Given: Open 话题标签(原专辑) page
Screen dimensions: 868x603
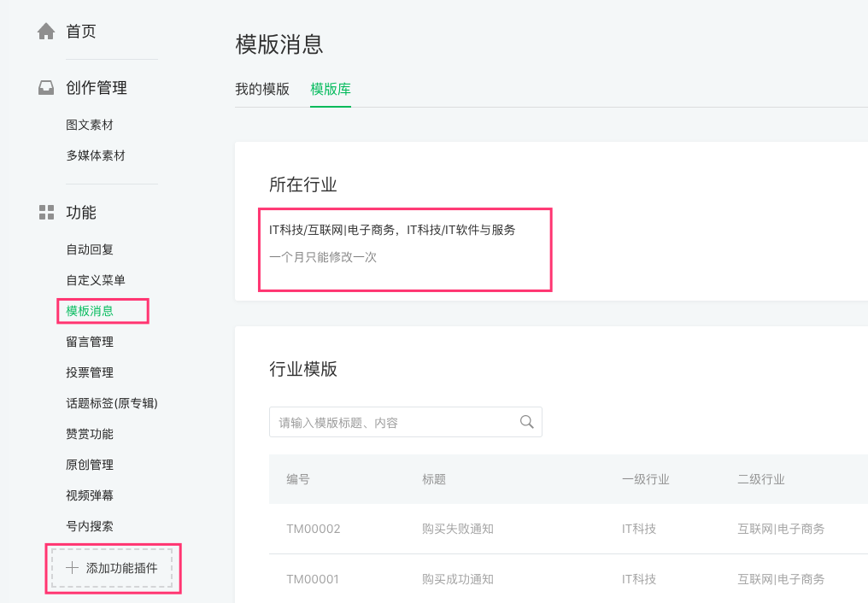Looking at the screenshot, I should tap(112, 403).
